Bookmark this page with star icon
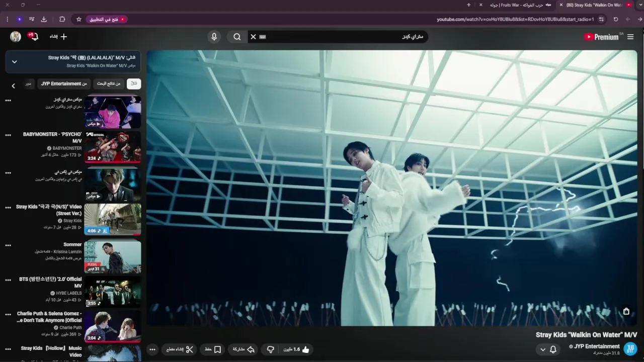 click(x=79, y=19)
